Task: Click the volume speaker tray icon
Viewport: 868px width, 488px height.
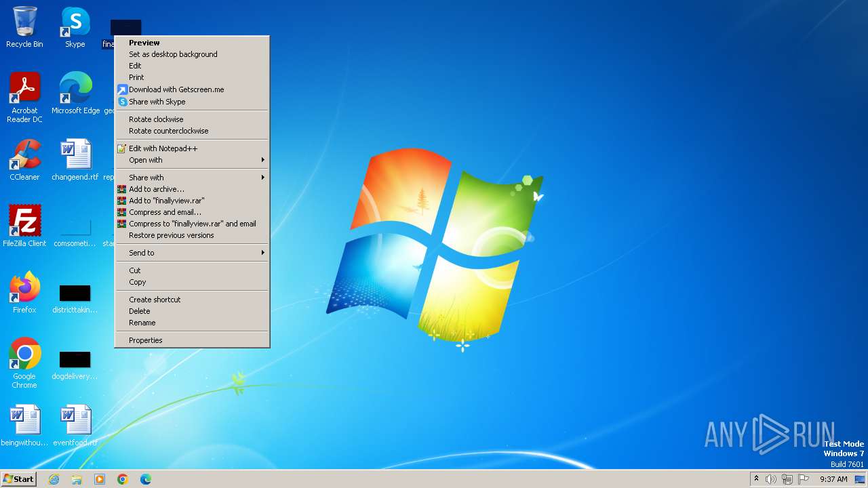Action: click(x=771, y=479)
